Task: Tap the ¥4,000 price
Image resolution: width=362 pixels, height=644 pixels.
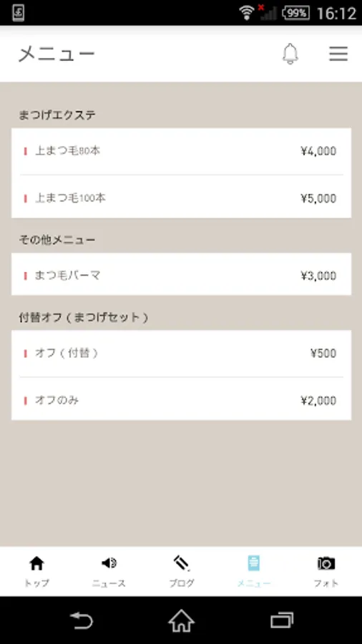Action: click(318, 151)
